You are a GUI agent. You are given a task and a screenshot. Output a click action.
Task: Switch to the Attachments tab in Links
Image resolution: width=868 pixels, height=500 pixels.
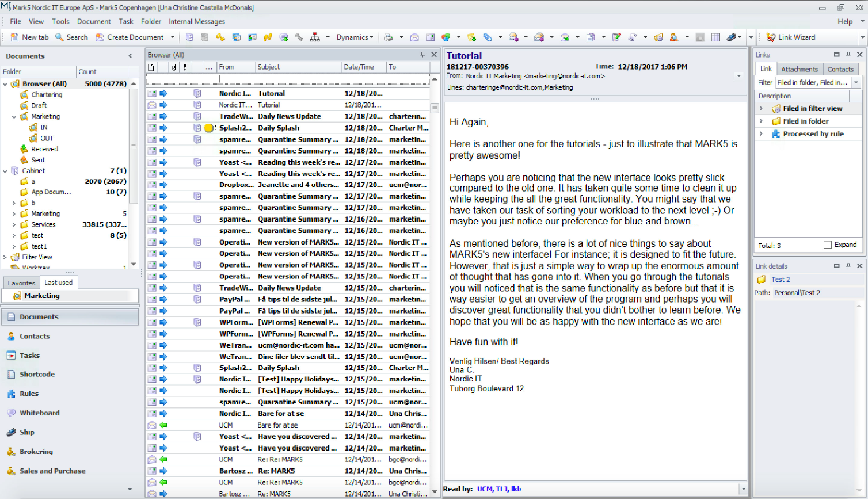(x=799, y=70)
